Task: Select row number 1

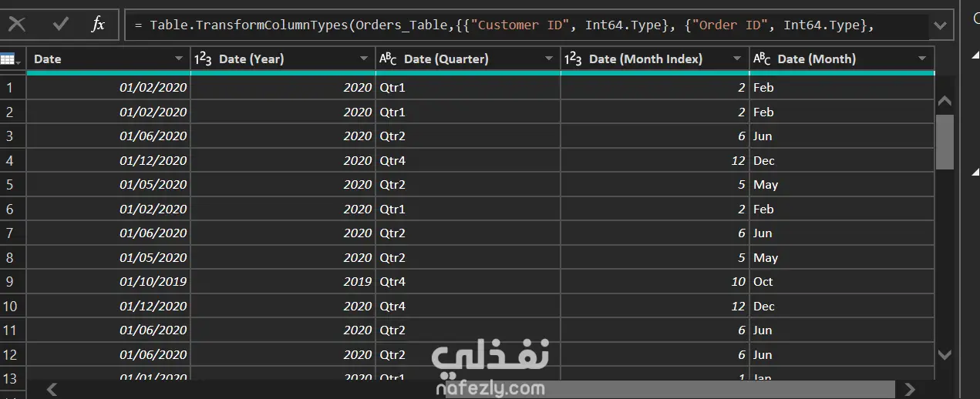Action: 11,88
